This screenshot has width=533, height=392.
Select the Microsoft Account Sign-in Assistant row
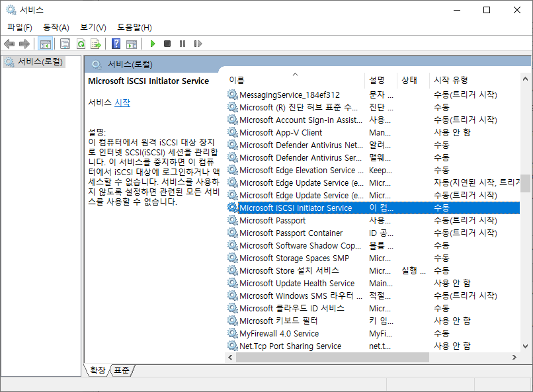coord(373,120)
